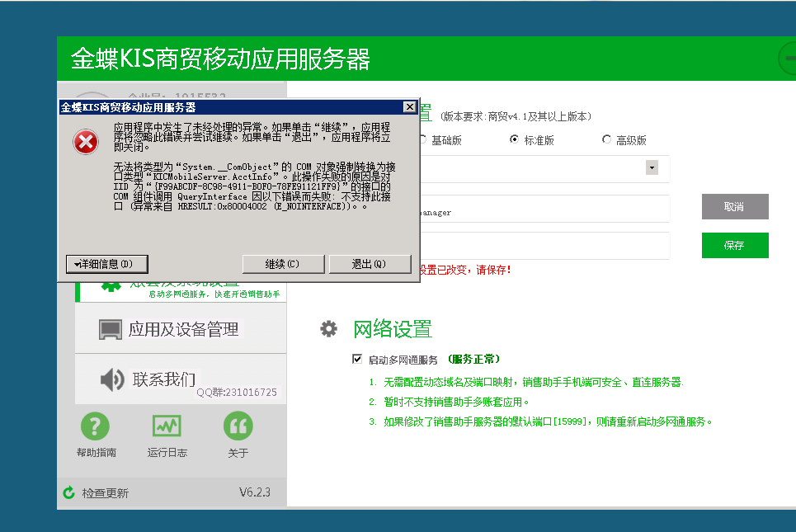Click the green 保存 button

tap(735, 245)
